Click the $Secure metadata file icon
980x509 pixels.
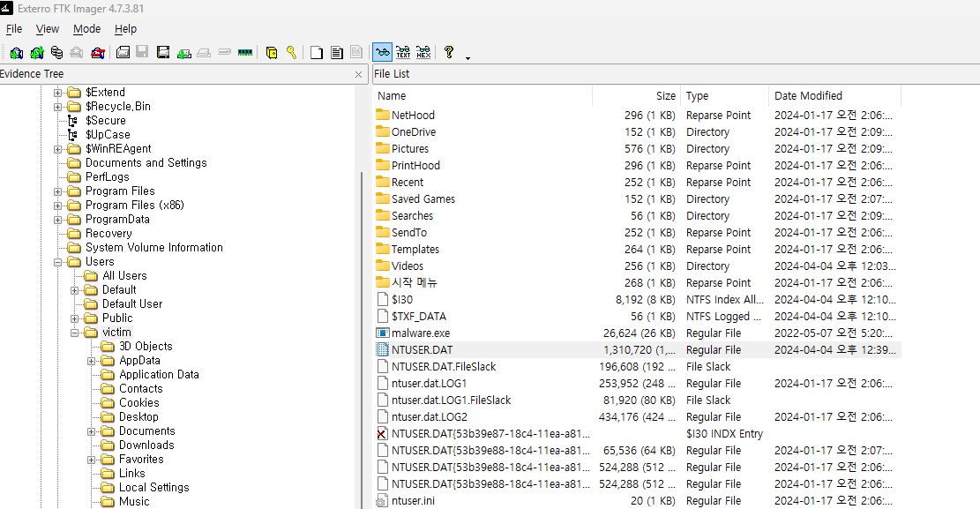pos(73,121)
